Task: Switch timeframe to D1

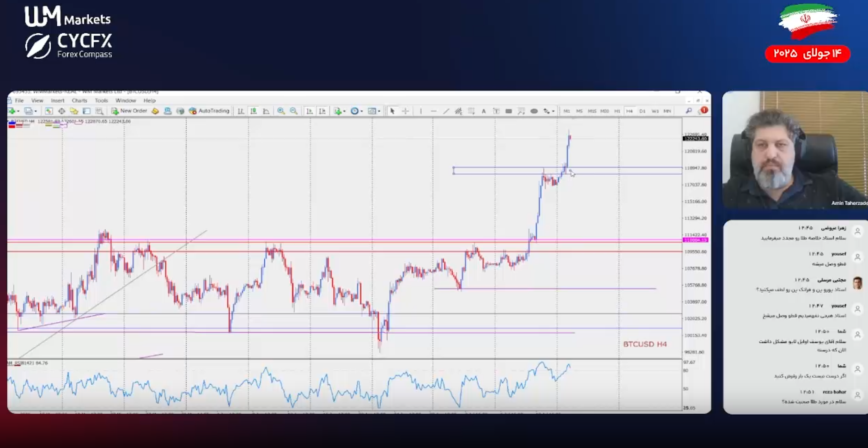Action: point(642,111)
